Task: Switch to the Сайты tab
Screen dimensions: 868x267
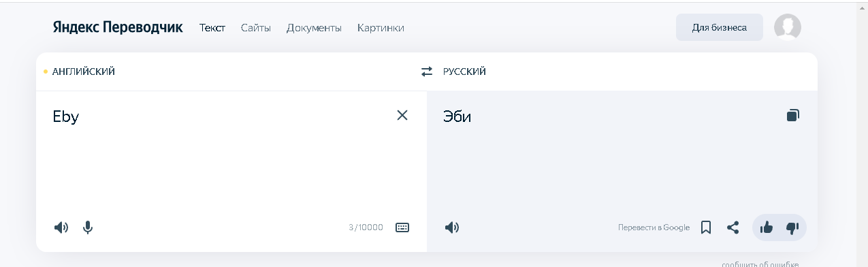Action: click(x=256, y=28)
